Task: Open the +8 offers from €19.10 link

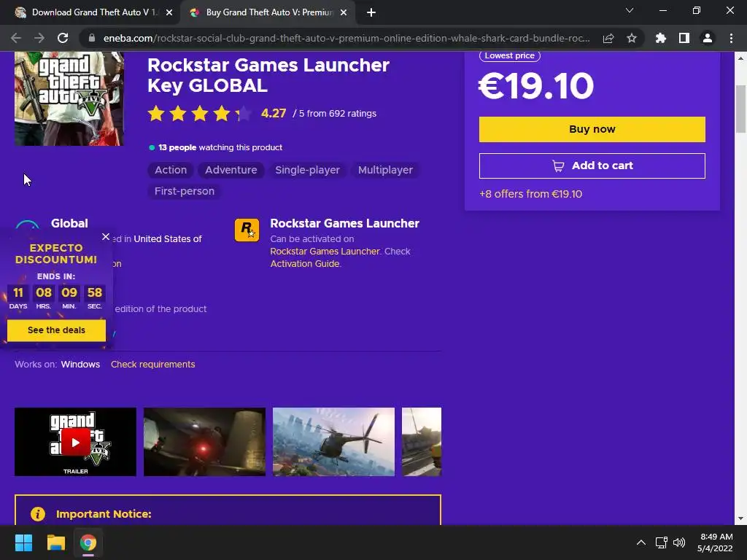Action: point(531,194)
